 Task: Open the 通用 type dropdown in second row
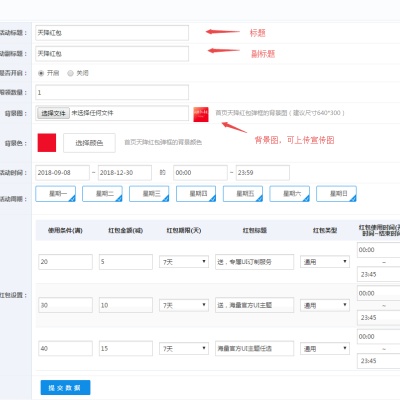pyautogui.click(x=325, y=305)
